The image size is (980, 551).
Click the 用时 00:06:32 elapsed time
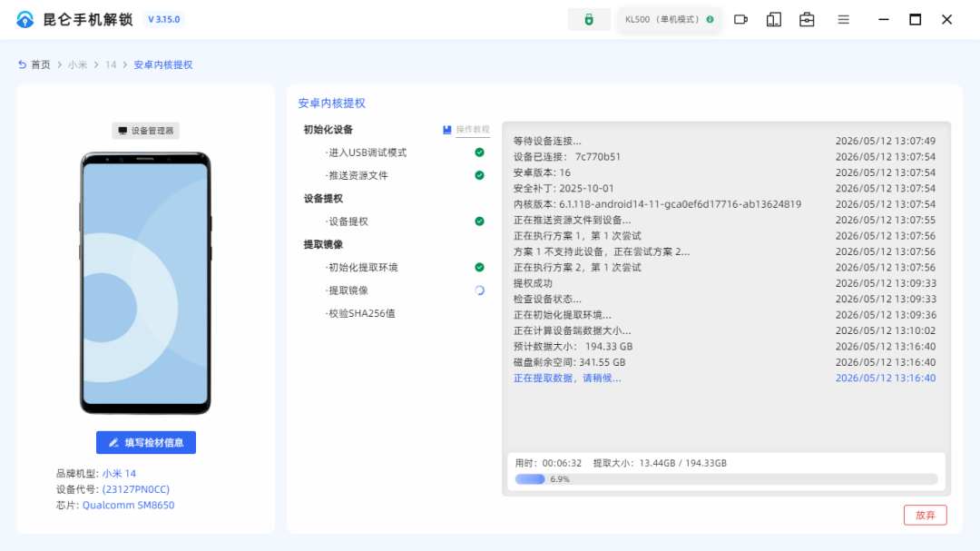click(x=548, y=463)
